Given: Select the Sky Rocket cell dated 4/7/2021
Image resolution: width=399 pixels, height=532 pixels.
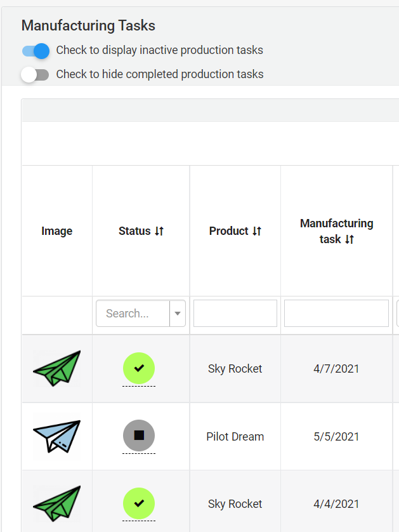Looking at the screenshot, I should 235,369.
